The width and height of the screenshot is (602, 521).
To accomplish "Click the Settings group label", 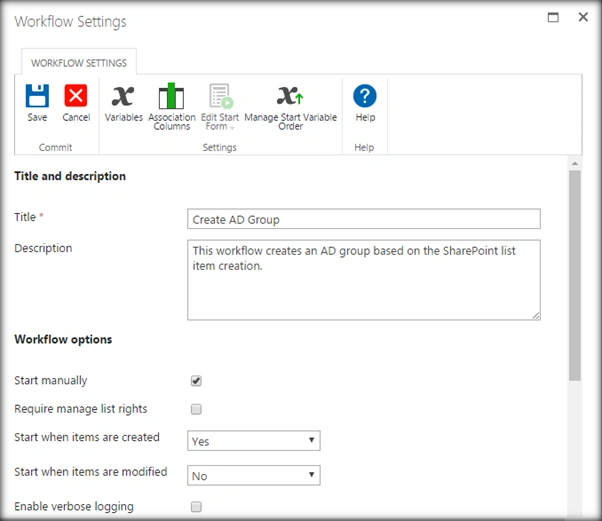I will pyautogui.click(x=220, y=147).
